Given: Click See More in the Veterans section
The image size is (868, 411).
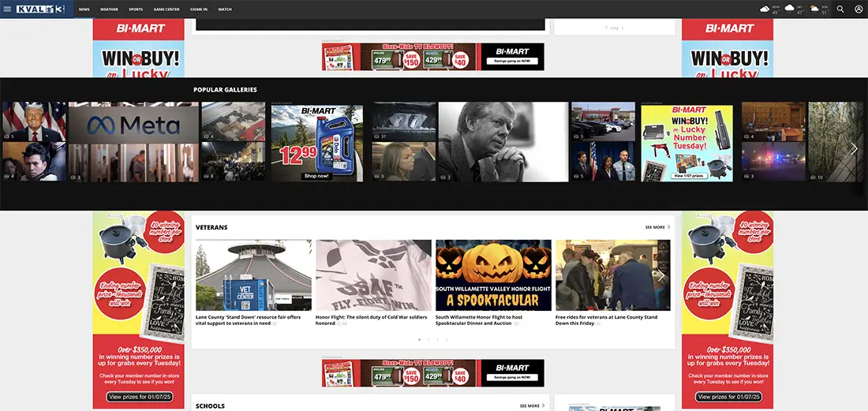Looking at the screenshot, I should [657, 227].
